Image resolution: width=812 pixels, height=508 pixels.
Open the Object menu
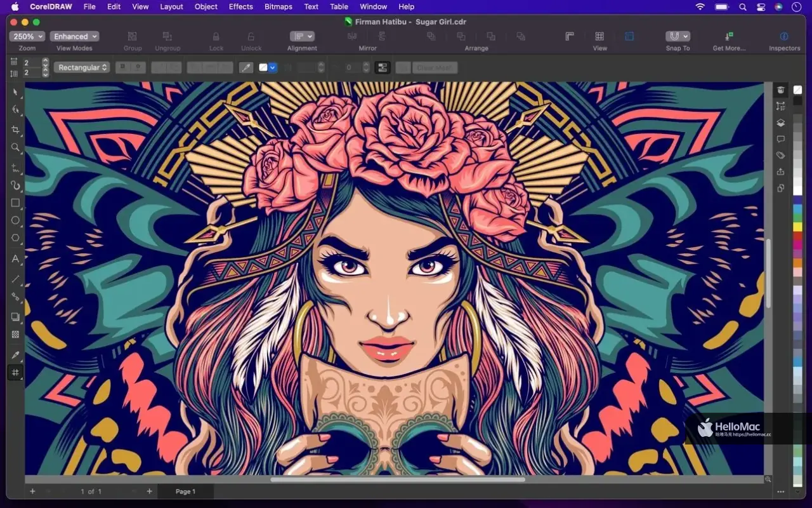[x=206, y=6]
